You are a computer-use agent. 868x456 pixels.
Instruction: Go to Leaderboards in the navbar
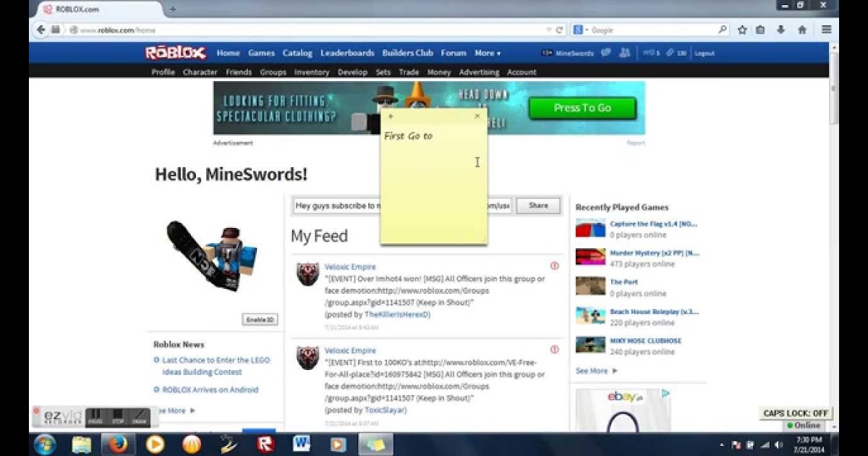[347, 53]
